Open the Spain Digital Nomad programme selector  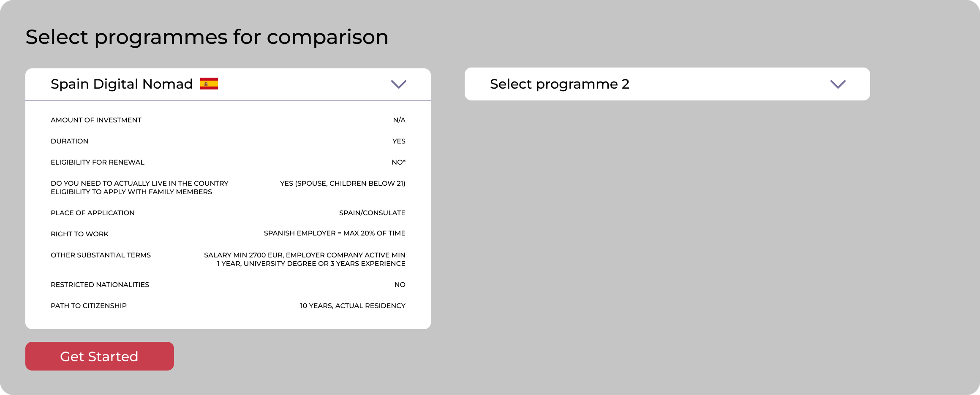[x=228, y=84]
